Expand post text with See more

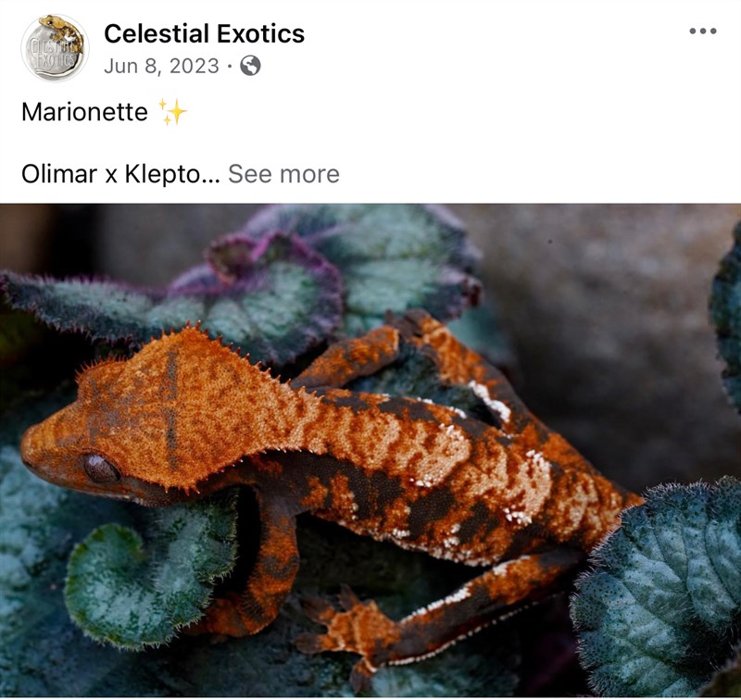coord(283,174)
